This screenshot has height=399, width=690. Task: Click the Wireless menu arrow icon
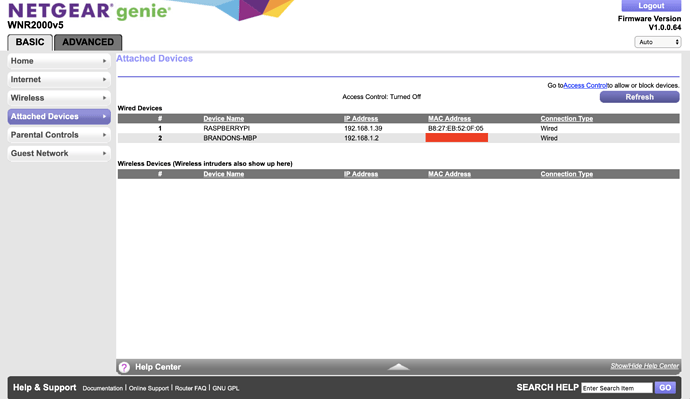click(x=104, y=98)
